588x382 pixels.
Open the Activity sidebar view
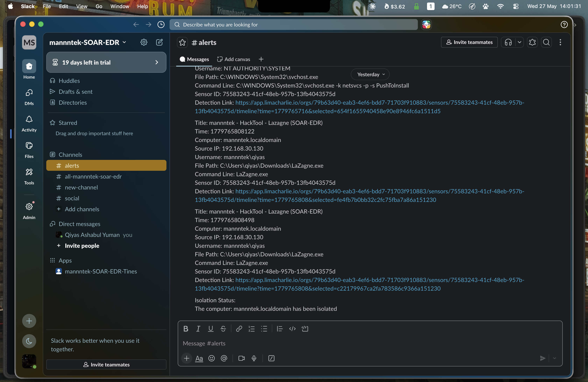coord(29,124)
